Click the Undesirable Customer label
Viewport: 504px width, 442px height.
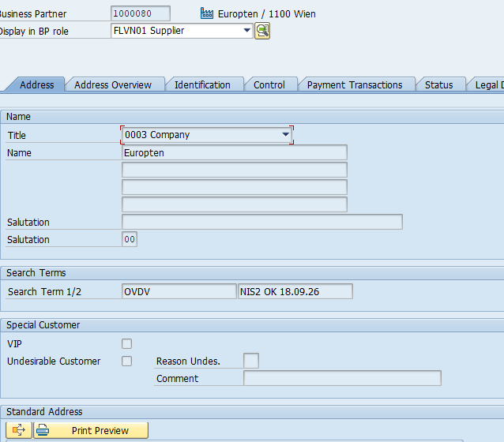coord(54,361)
